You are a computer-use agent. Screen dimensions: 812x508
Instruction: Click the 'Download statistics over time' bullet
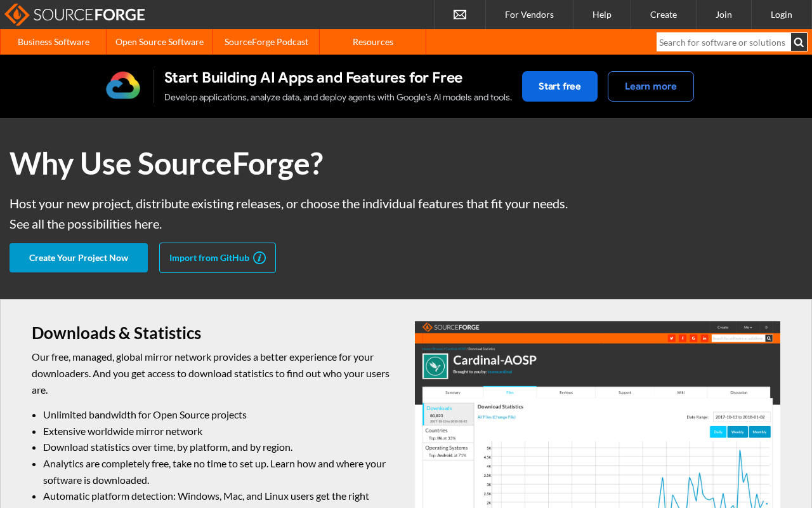(168, 447)
